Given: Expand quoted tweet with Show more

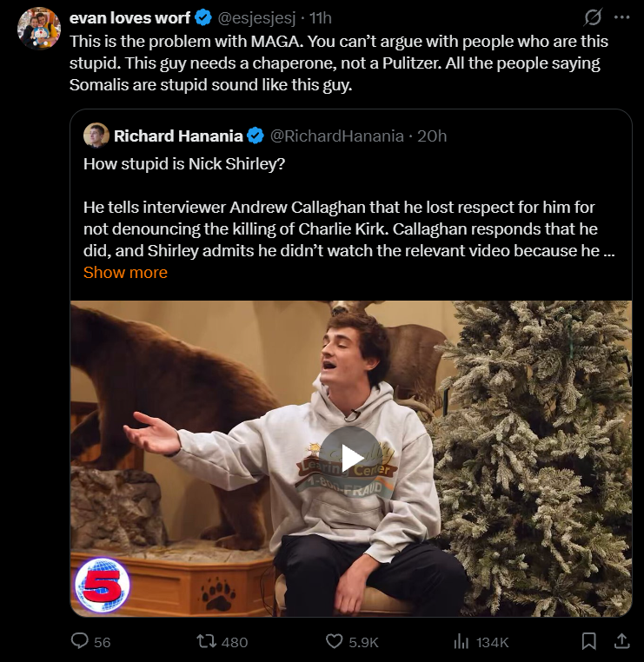Looking at the screenshot, I should click(x=125, y=273).
